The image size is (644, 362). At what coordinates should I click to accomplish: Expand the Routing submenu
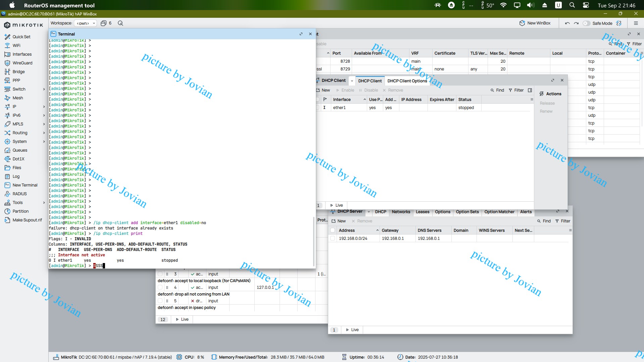point(44,133)
